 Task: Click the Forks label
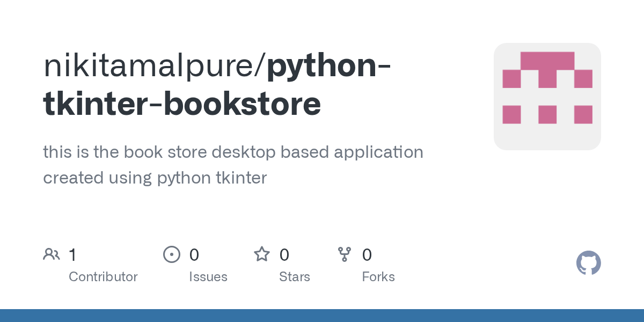[378, 277]
